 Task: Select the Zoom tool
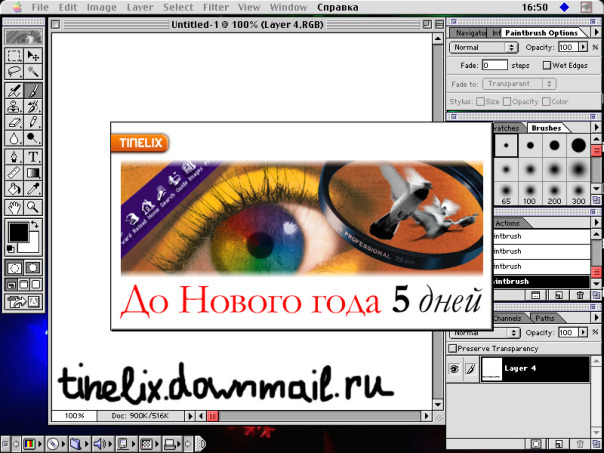(x=33, y=208)
